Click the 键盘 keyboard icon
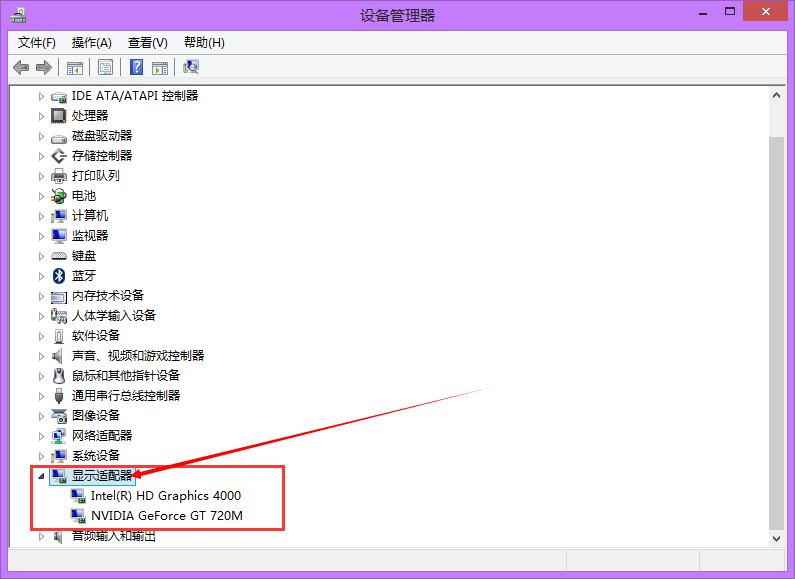 59,256
